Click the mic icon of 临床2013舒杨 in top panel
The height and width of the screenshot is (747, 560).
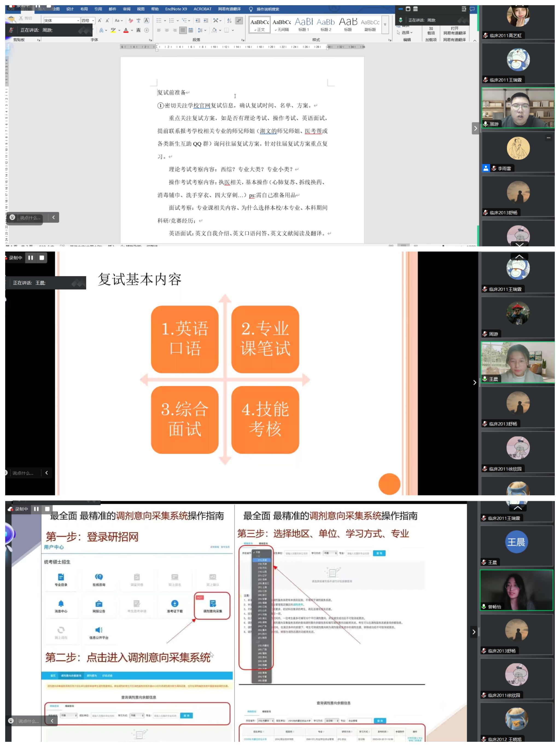[x=485, y=212]
